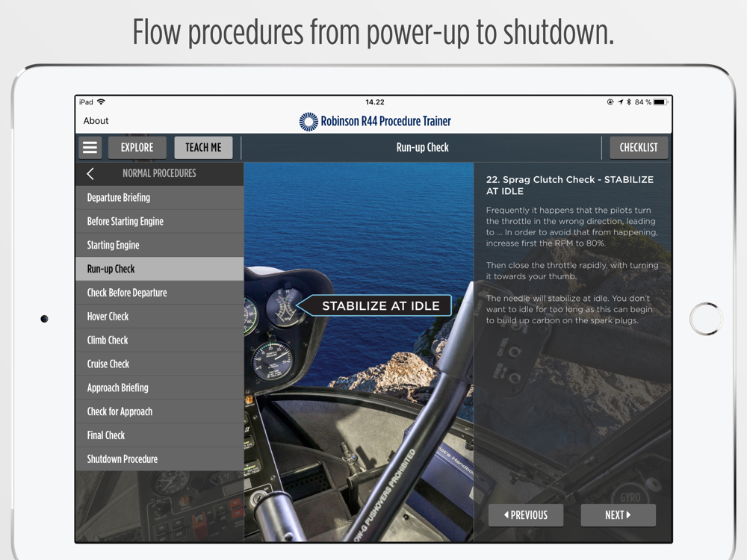Open the Climb Check procedure
The height and width of the screenshot is (560, 747).
click(160, 340)
